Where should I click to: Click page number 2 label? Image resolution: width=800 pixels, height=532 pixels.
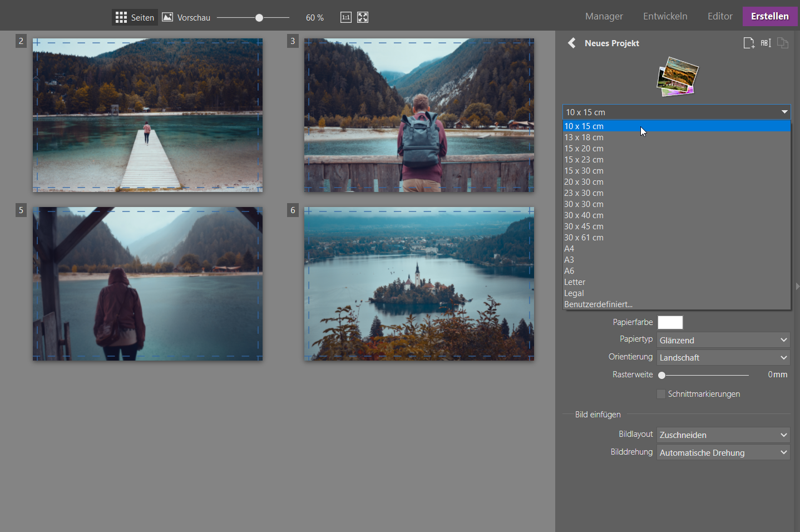(x=21, y=41)
